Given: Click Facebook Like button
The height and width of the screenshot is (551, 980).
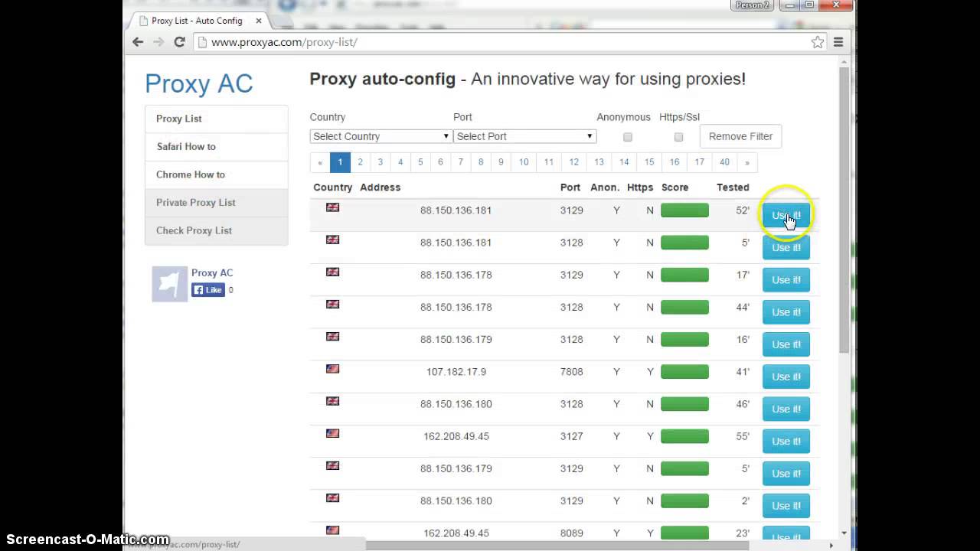Looking at the screenshot, I should (x=207, y=290).
